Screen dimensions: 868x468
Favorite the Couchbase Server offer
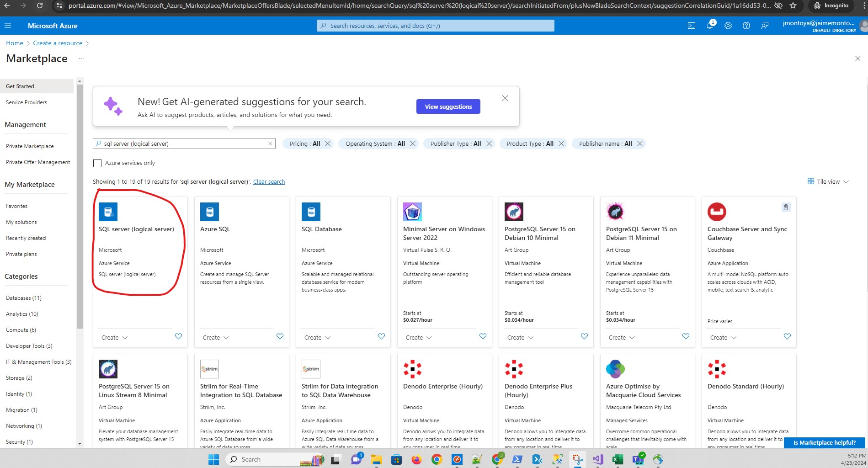pos(787,336)
